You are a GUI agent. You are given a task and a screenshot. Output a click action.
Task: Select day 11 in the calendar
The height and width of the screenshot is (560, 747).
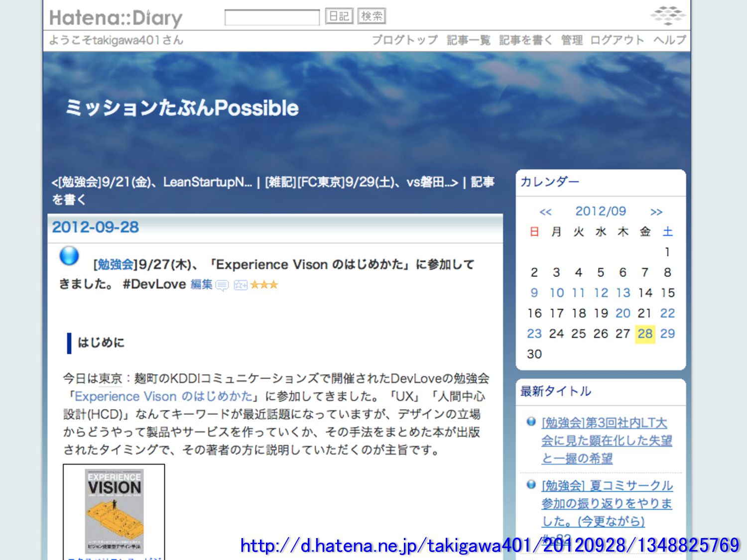[x=579, y=293]
